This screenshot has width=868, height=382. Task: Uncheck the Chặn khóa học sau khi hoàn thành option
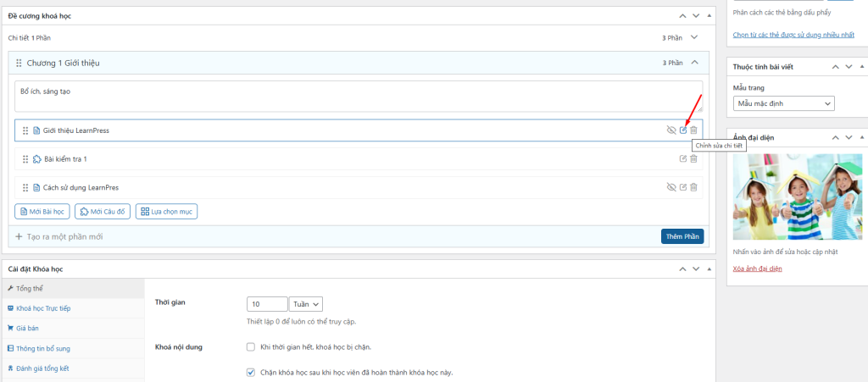[x=250, y=372]
